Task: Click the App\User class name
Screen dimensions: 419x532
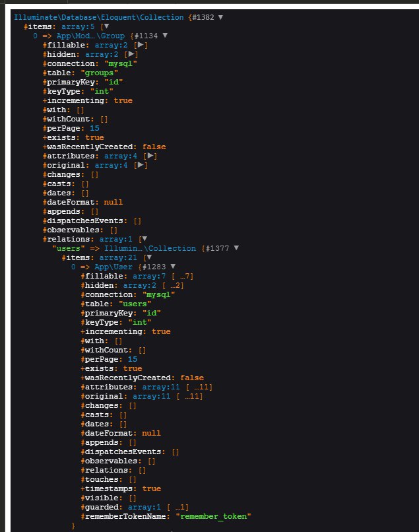Action: [x=113, y=267]
